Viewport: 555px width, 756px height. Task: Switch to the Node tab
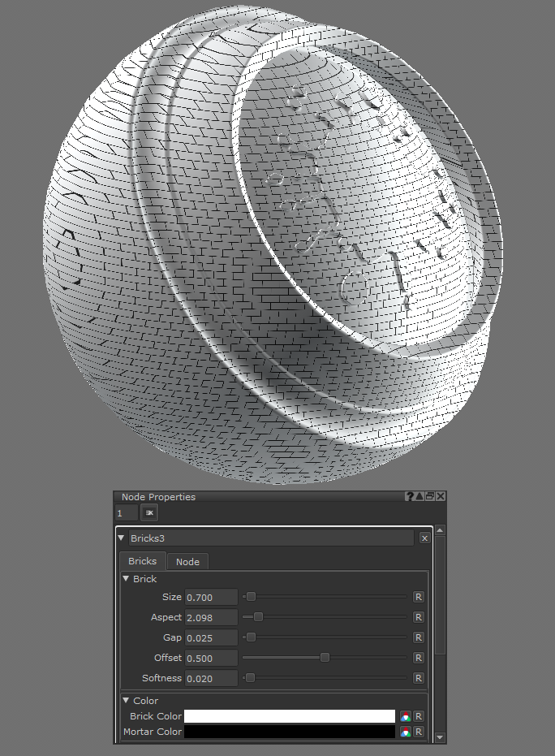click(x=187, y=561)
